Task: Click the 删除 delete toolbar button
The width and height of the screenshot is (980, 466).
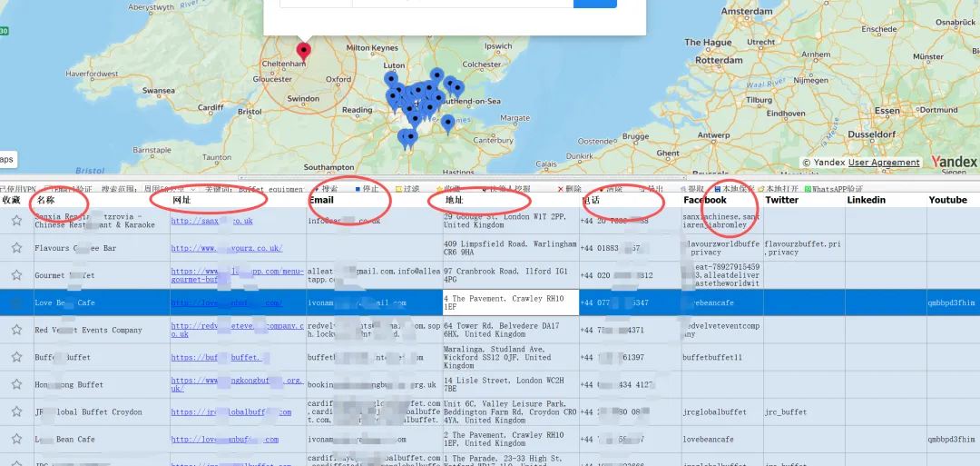Action: tap(569, 188)
